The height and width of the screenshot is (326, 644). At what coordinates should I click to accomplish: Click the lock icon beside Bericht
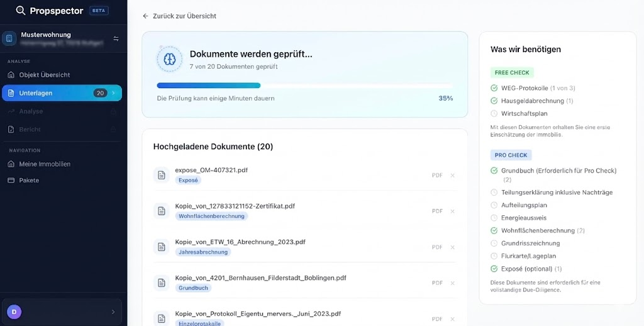pyautogui.click(x=113, y=130)
